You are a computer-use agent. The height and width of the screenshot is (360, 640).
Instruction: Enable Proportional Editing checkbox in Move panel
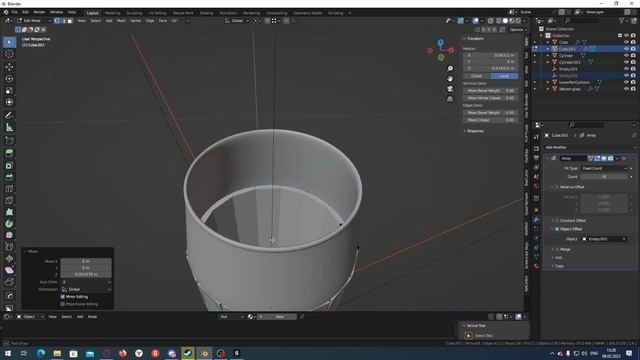click(63, 304)
